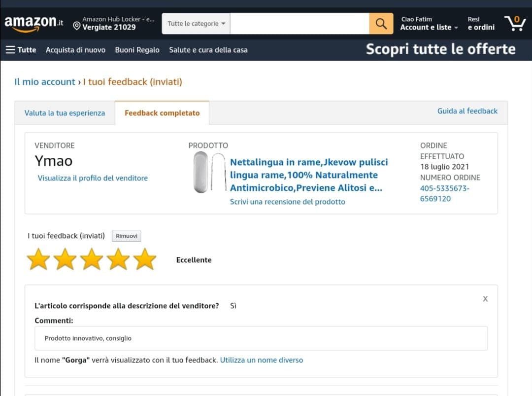This screenshot has height=396, width=532.
Task: Click the orange search magnifier button
Action: coord(381,24)
